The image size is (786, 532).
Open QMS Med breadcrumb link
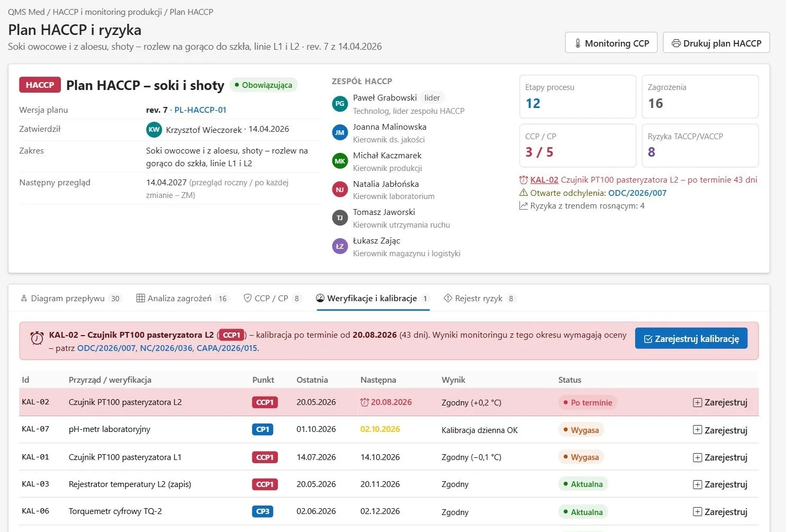click(x=26, y=12)
